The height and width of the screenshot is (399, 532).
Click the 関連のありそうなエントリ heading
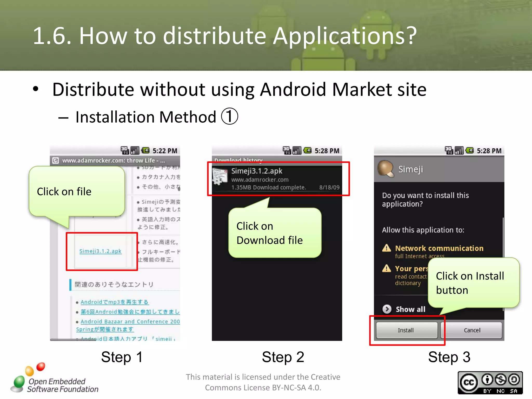pyautogui.click(x=114, y=284)
